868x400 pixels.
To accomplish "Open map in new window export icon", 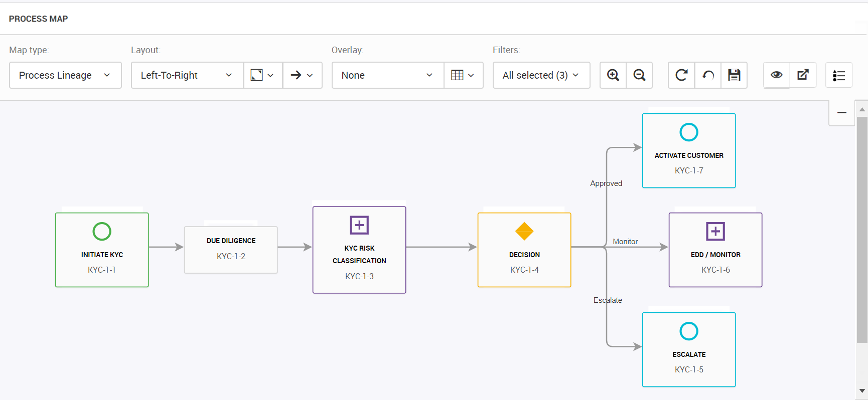I will coord(803,75).
